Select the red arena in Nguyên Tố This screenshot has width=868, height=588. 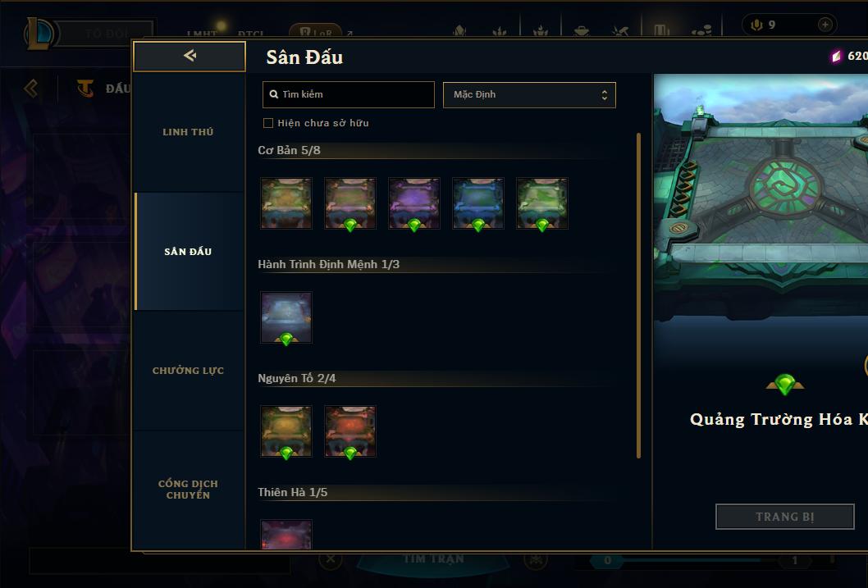pos(349,431)
